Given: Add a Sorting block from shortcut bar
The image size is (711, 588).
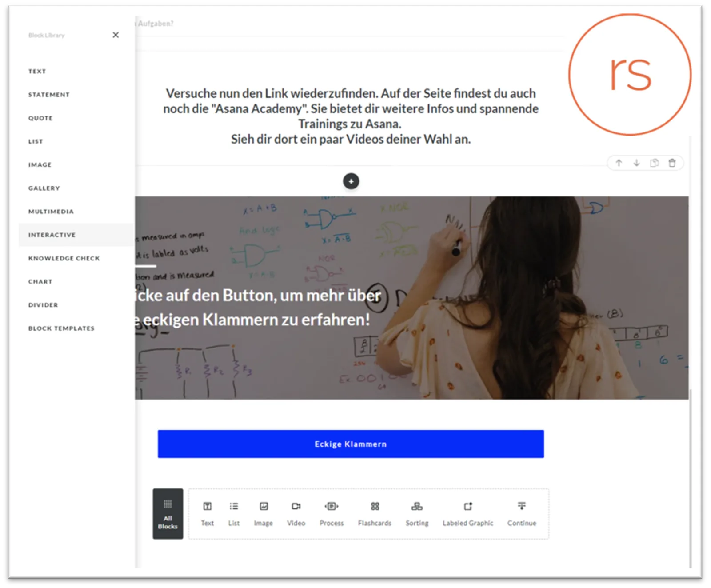Looking at the screenshot, I should coord(417,514).
